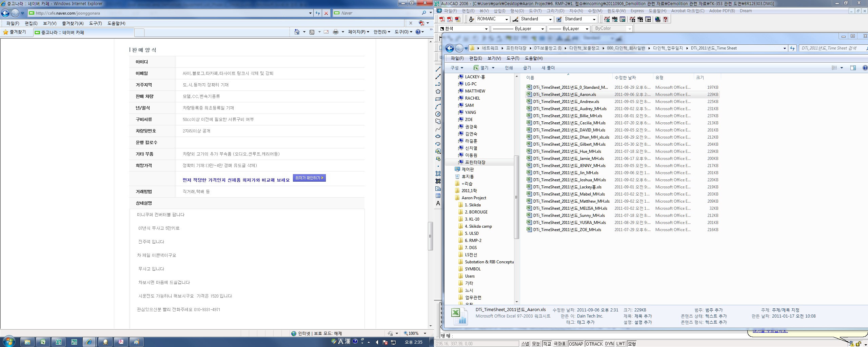Click Windows Start orb

point(9,342)
